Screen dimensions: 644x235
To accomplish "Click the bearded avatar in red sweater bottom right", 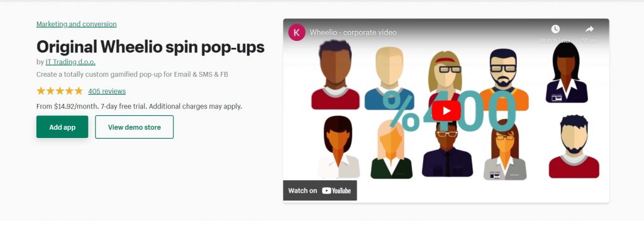I will pyautogui.click(x=574, y=147).
